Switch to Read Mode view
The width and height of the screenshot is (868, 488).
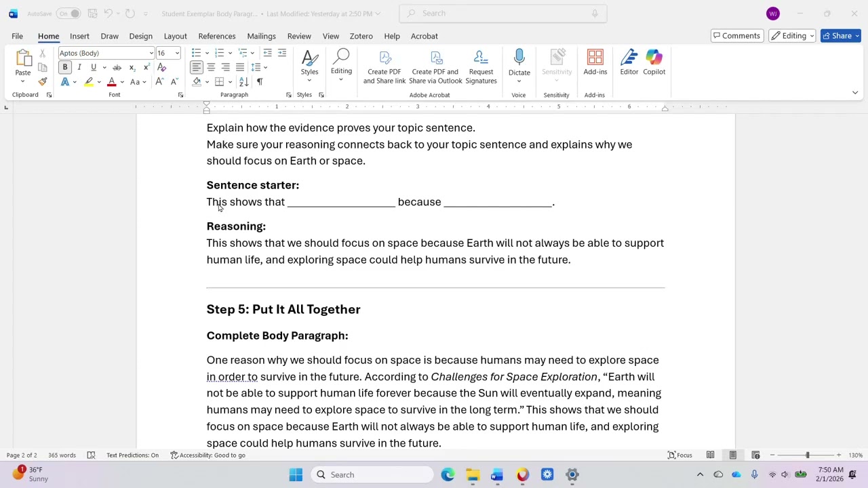pos(710,455)
